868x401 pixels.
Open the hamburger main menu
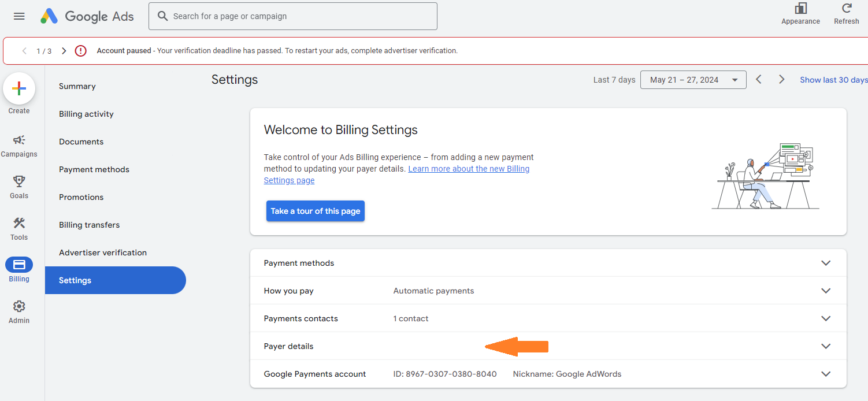pyautogui.click(x=19, y=16)
